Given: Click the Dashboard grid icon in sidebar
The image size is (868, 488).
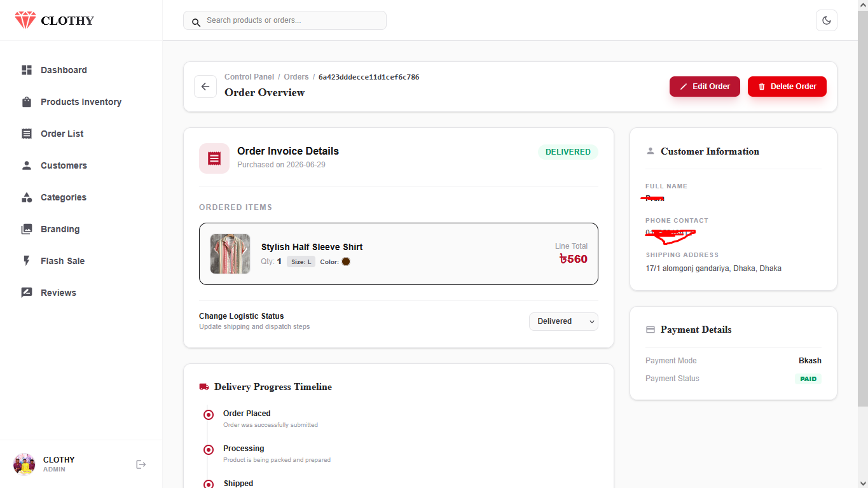Looking at the screenshot, I should pos(27,70).
